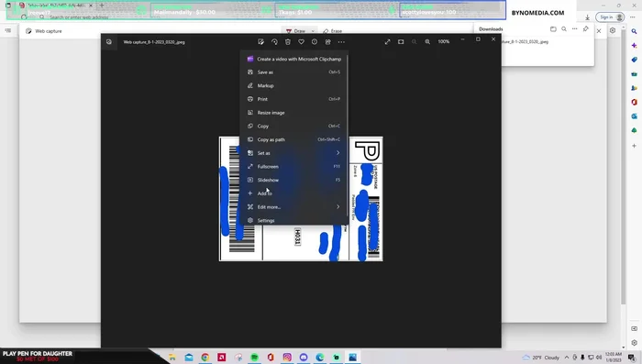This screenshot has width=642, height=364.
Task: Click the Photos app icon beside the file name
Action: 109,42
